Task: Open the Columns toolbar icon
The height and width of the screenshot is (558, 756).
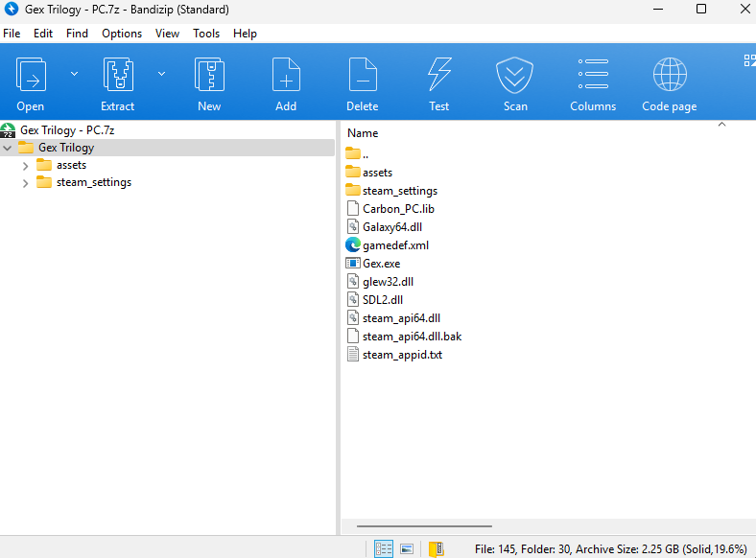Action: (x=593, y=74)
